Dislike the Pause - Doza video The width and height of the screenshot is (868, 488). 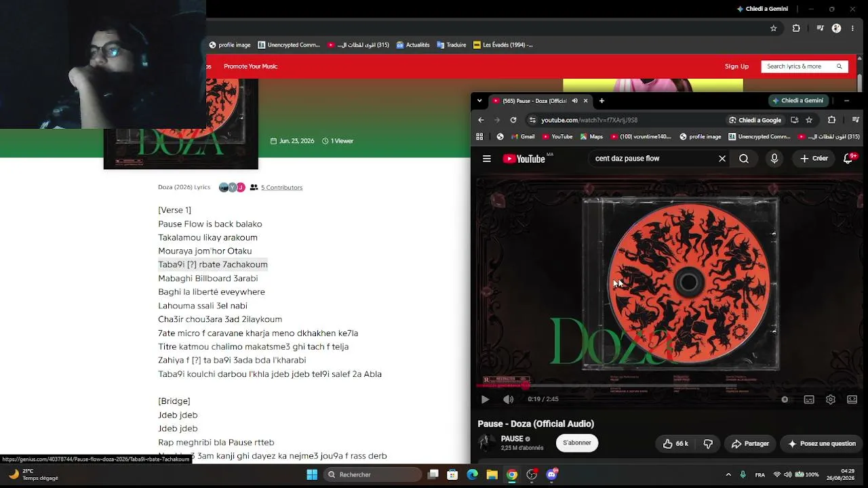click(x=708, y=443)
